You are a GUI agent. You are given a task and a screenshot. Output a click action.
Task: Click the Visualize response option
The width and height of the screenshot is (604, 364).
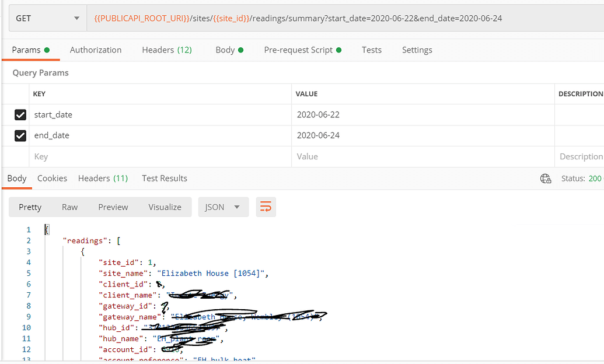click(x=165, y=206)
